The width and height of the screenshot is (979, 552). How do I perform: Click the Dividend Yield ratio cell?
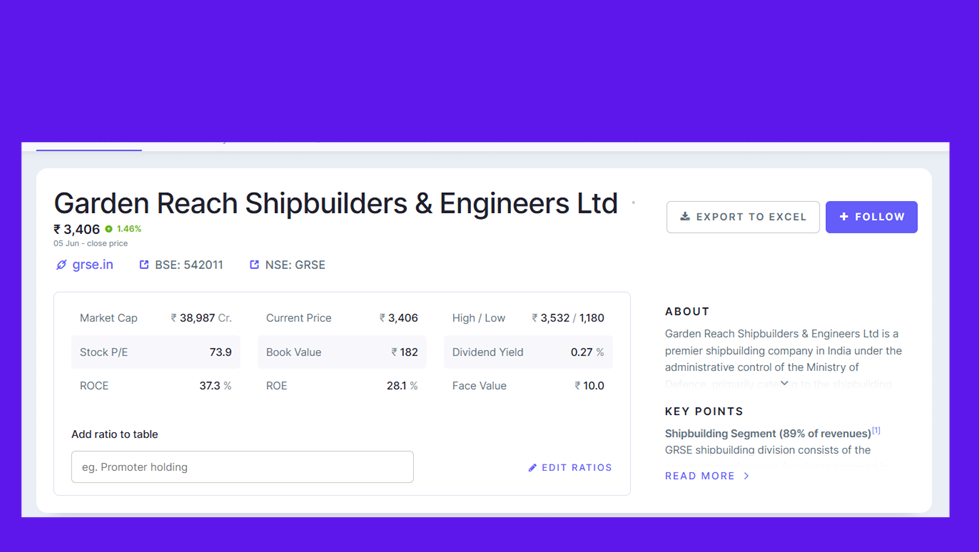coord(527,352)
